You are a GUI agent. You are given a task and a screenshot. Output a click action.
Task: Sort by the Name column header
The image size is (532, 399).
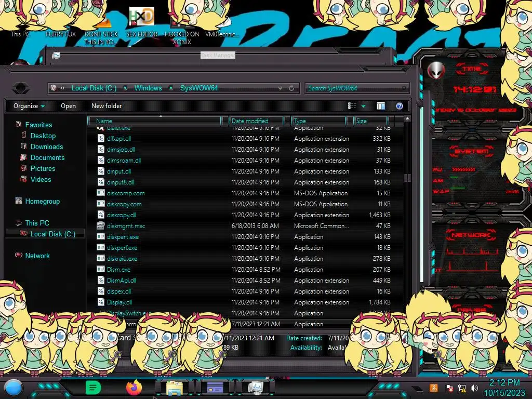pyautogui.click(x=154, y=121)
